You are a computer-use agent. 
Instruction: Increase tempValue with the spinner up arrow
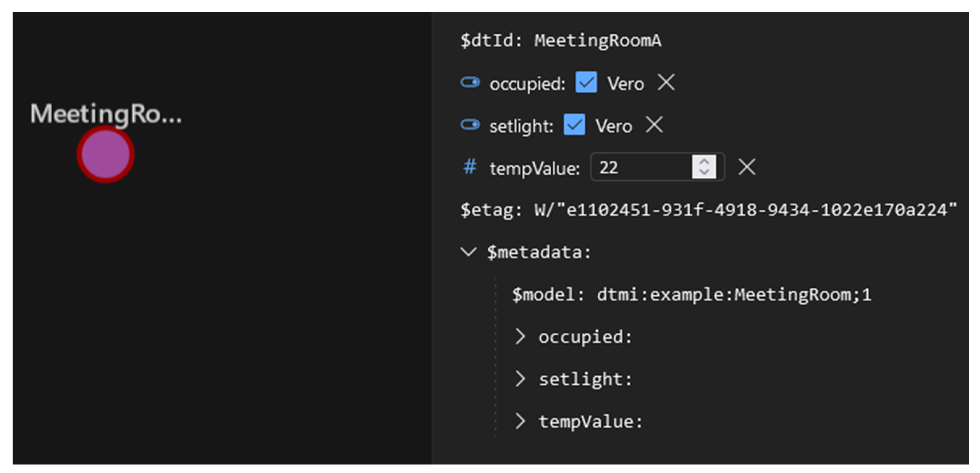pos(704,162)
